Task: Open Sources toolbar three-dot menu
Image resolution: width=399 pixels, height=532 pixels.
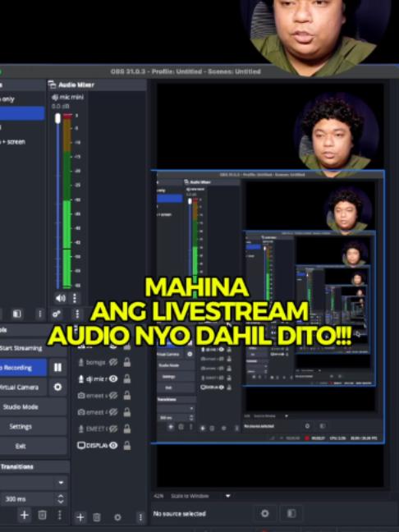Action: coord(140,517)
